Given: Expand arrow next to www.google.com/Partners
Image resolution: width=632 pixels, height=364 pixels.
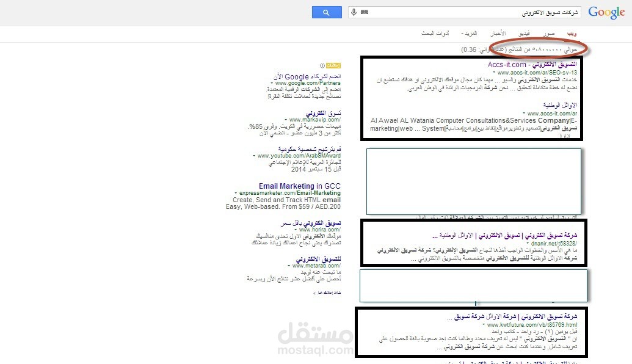Looking at the screenshot, I should [272, 84].
